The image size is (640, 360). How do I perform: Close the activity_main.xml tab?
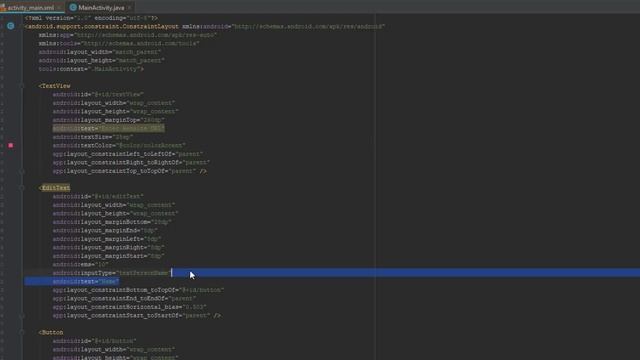click(59, 7)
